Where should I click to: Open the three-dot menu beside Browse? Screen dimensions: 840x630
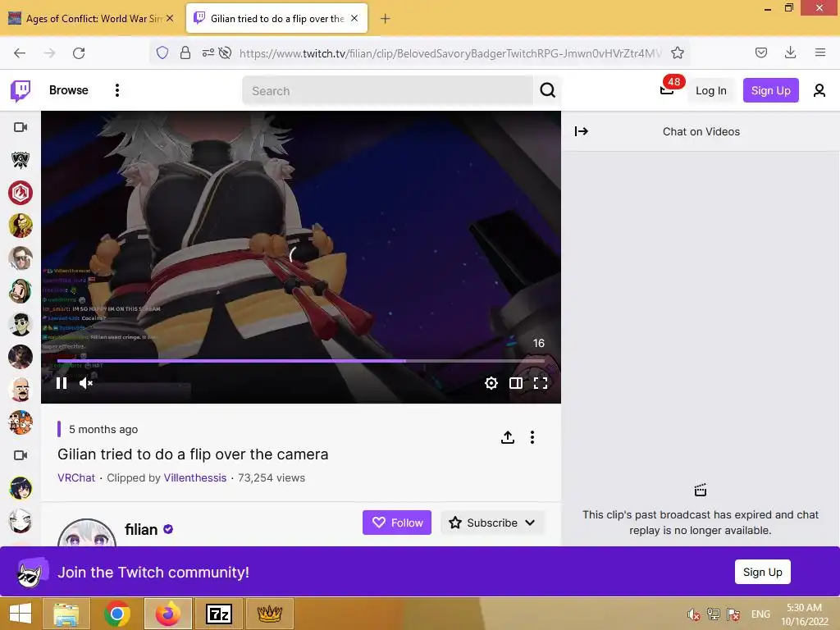tap(116, 90)
